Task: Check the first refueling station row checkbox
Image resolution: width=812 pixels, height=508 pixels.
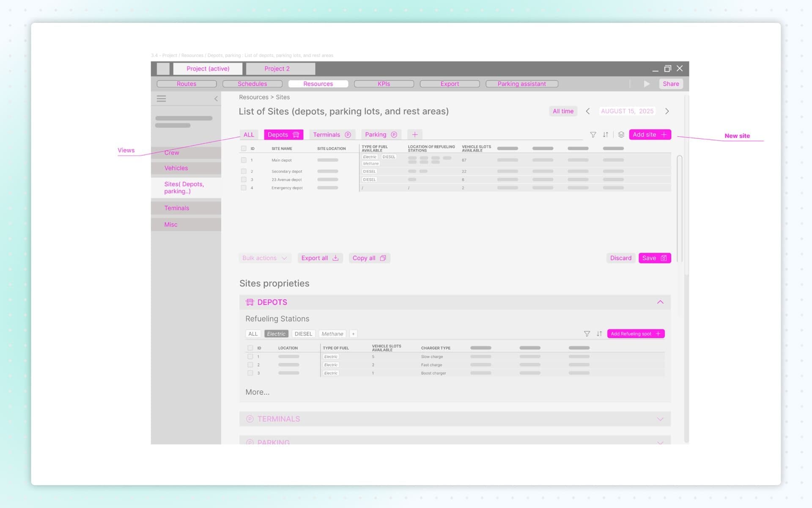Action: click(x=250, y=356)
